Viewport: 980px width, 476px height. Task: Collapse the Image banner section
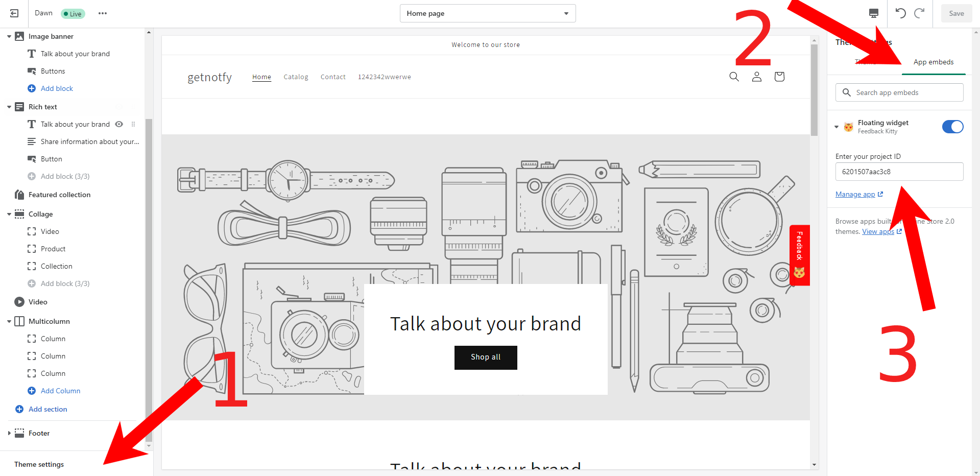point(9,36)
